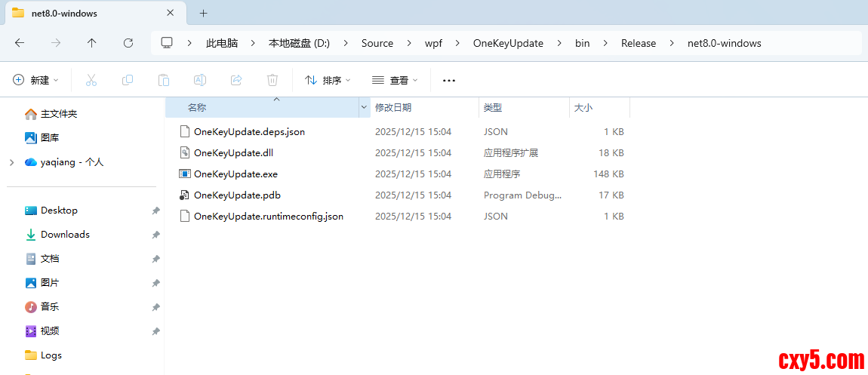868x375 pixels.
Task: Click the OneKeyUpdate.dll file icon
Action: tap(184, 152)
